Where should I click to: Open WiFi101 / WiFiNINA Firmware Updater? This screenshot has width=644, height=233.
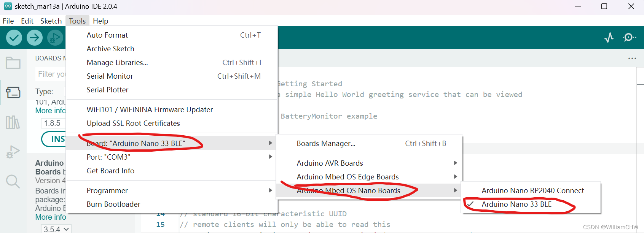tap(172, 109)
